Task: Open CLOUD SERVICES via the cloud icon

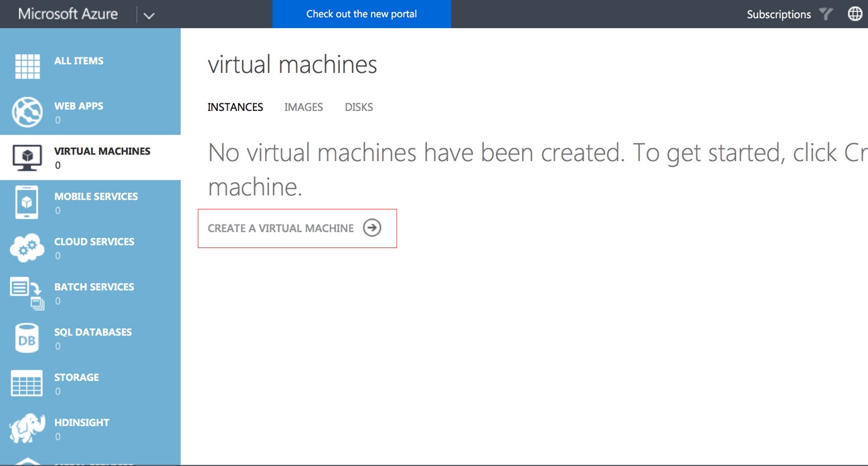Action: tap(27, 247)
